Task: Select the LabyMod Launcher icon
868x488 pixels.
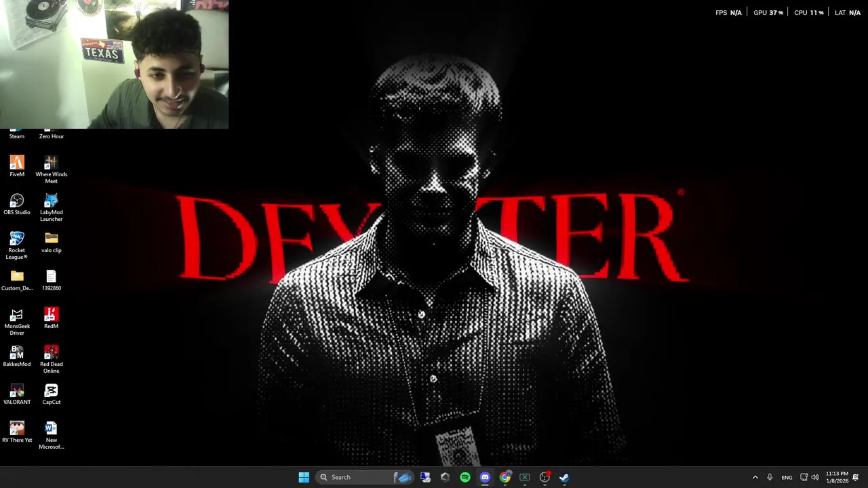Action: click(51, 207)
